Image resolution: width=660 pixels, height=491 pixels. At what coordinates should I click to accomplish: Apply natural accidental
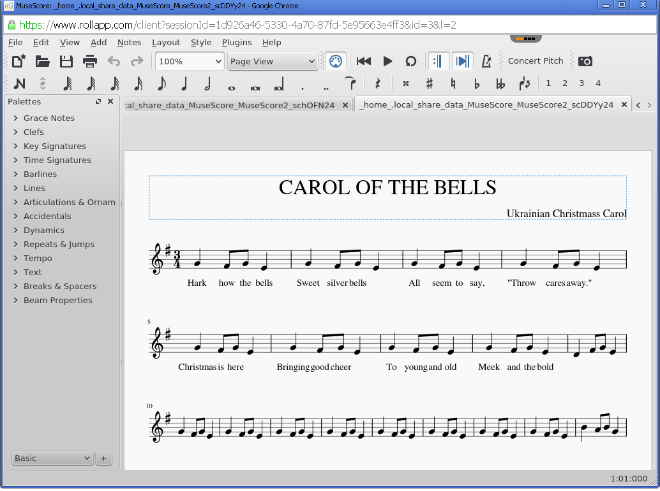(x=453, y=83)
